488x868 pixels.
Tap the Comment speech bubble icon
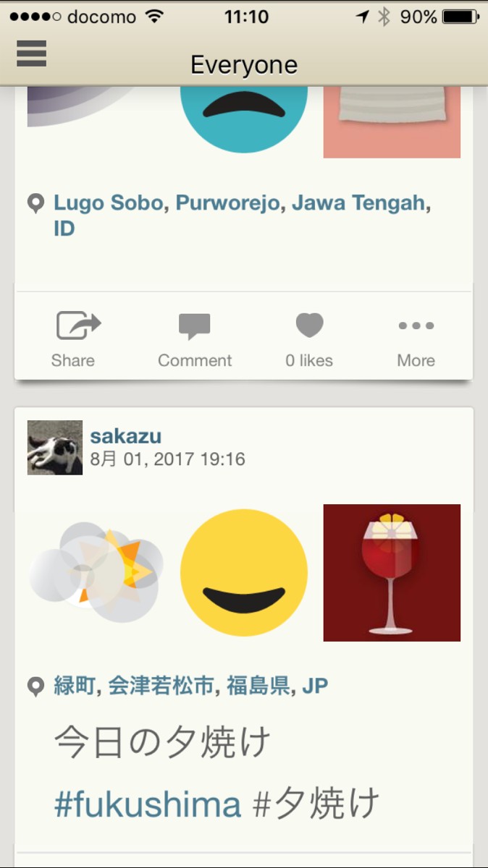[x=195, y=326]
